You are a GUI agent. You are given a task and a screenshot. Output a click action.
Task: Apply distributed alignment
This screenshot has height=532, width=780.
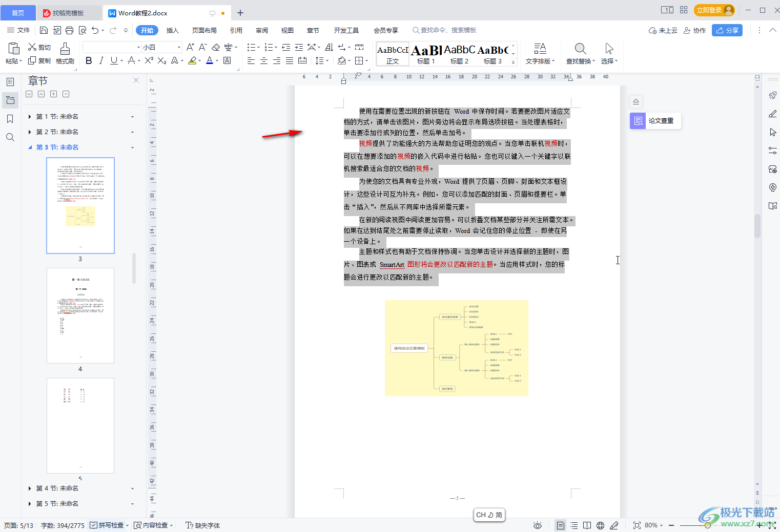[x=302, y=60]
